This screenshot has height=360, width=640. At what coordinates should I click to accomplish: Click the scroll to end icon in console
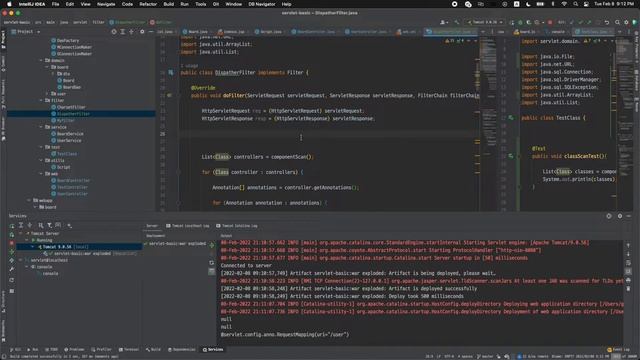pyautogui.click(x=628, y=271)
